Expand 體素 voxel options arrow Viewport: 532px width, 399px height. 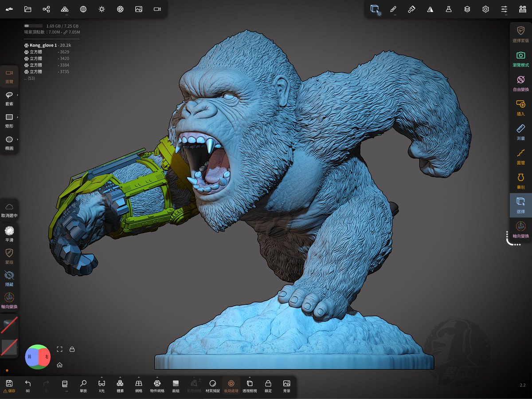(x=120, y=378)
